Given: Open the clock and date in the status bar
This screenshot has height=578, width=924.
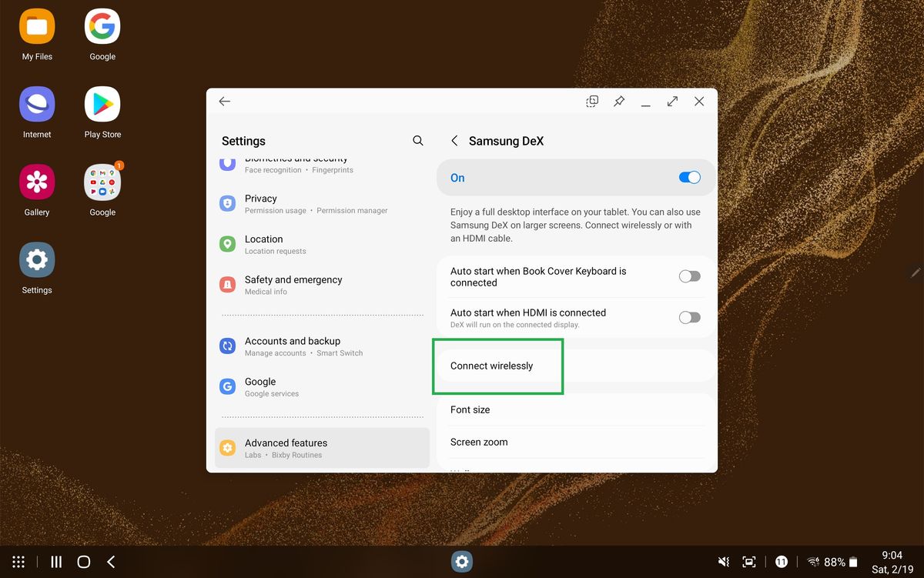Looking at the screenshot, I should tap(891, 562).
